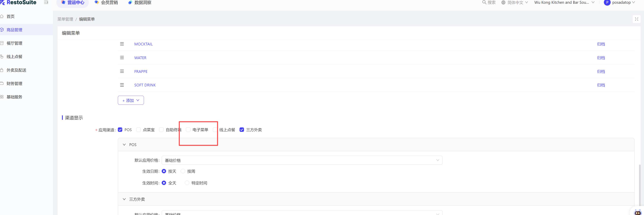Click the posadatop user avatar
The image size is (644, 215).
pyautogui.click(x=607, y=3)
